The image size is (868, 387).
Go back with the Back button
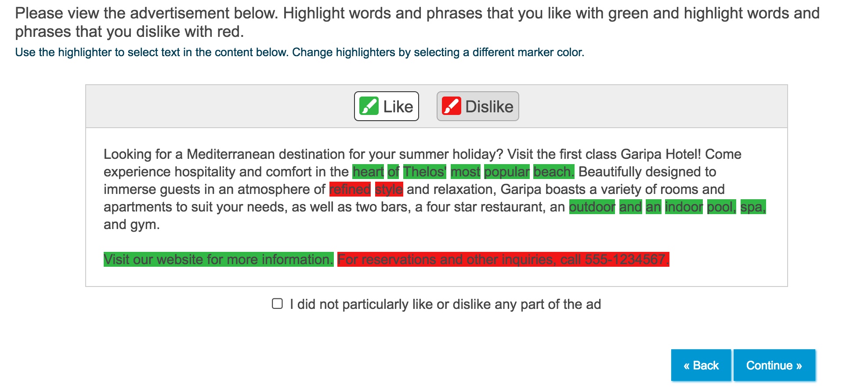tap(701, 365)
